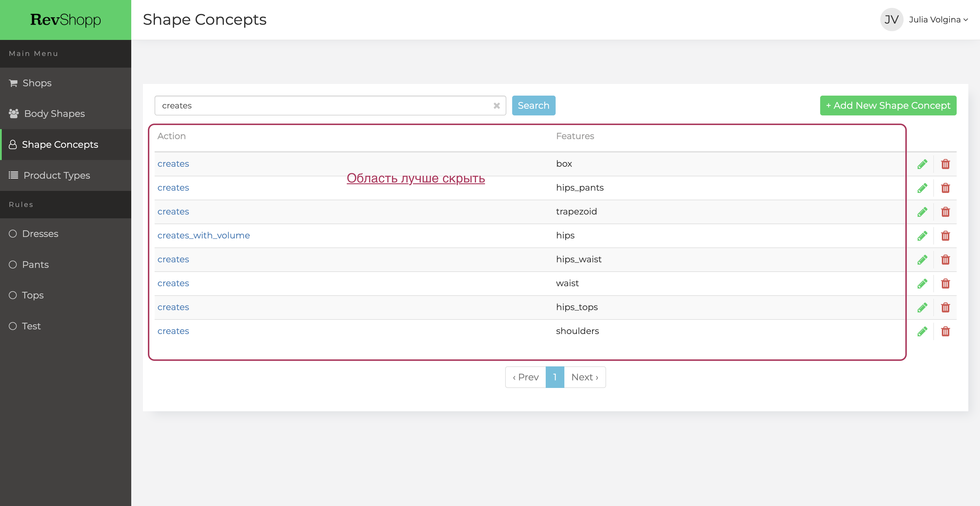Click the Search button
Image resolution: width=980 pixels, height=506 pixels.
[x=533, y=106]
